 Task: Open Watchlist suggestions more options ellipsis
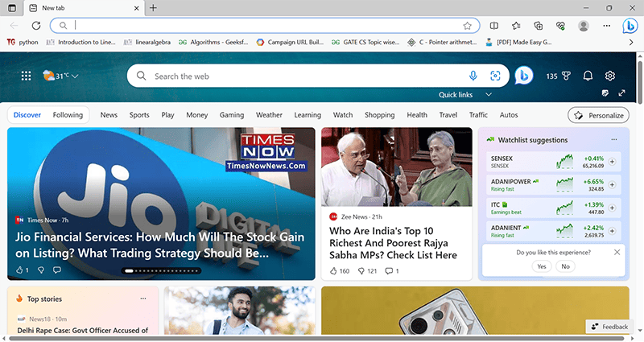click(614, 139)
